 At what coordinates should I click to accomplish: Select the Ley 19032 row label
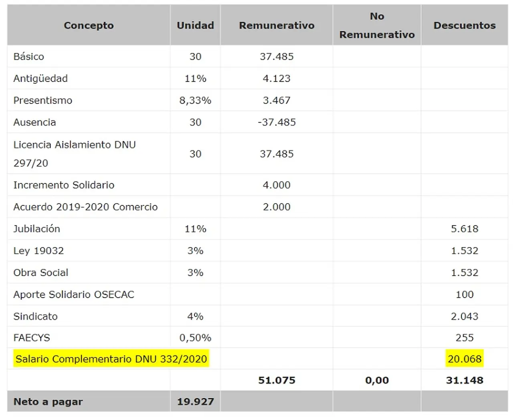point(38,251)
